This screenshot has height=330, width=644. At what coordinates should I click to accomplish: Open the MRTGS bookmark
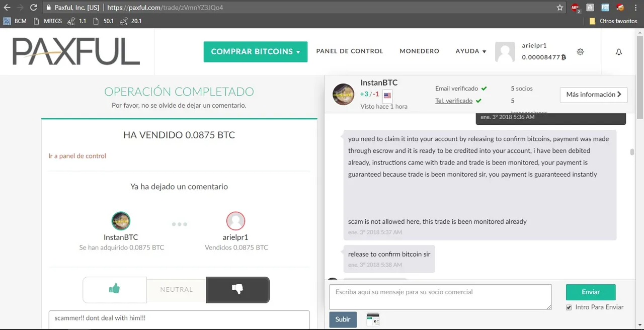pyautogui.click(x=49, y=21)
